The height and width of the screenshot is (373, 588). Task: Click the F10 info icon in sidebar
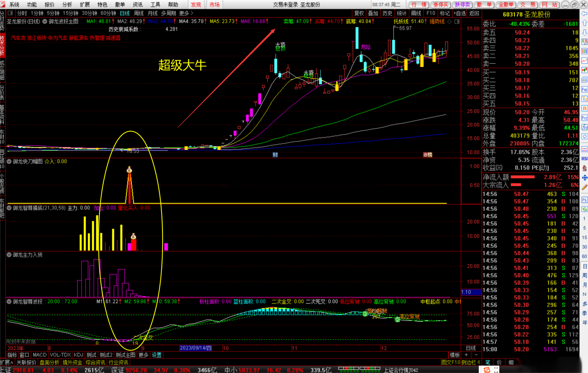pyautogui.click(x=584, y=89)
